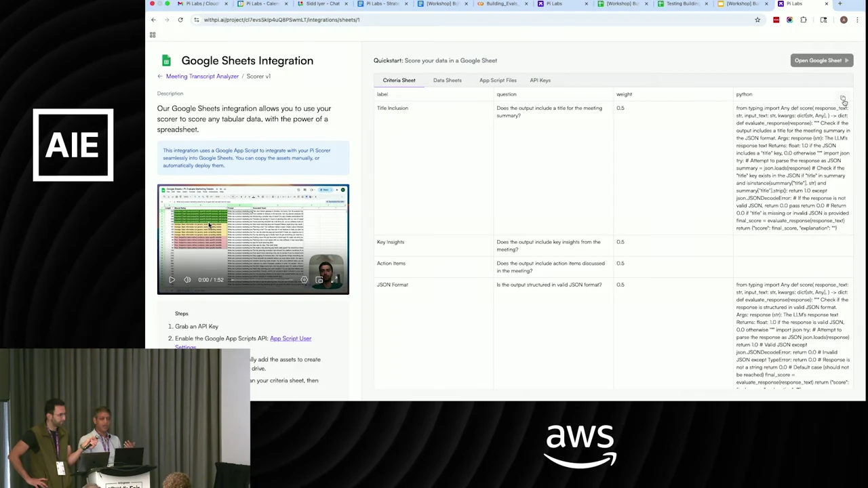This screenshot has width=868, height=488.
Task: Seek along the demo video progress bar
Action: click(261, 279)
